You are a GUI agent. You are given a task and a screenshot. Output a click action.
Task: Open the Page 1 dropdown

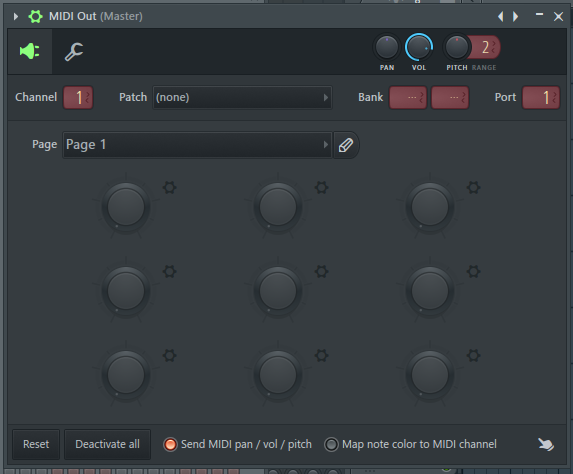tap(197, 145)
